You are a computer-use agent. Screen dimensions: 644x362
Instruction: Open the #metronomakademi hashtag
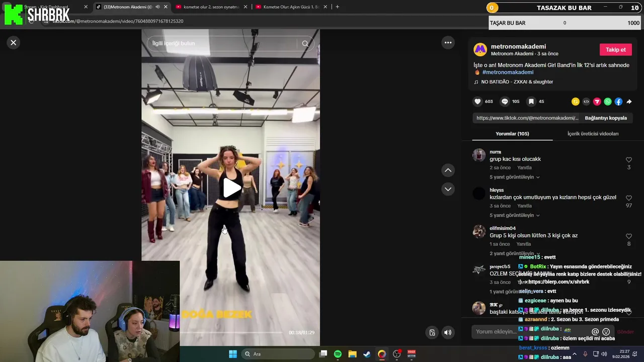point(508,72)
